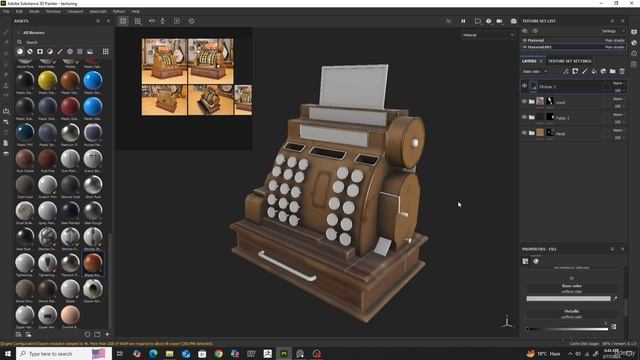Open the viewport Material mode dropdown

point(488,35)
